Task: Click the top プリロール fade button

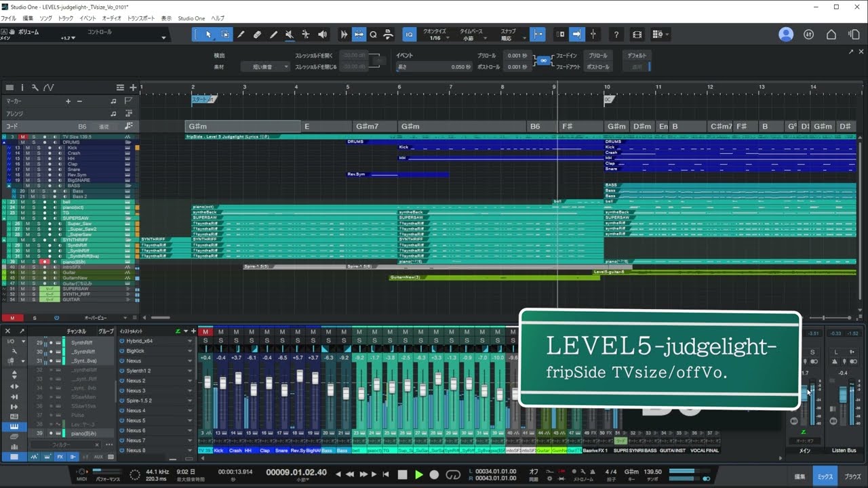Action: 598,56
